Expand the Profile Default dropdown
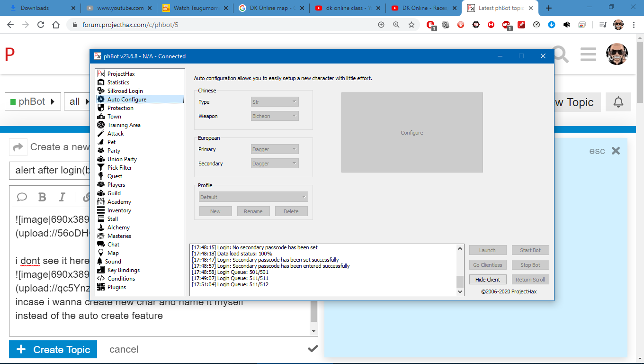Viewport: 644px width, 364px height. [x=253, y=197]
